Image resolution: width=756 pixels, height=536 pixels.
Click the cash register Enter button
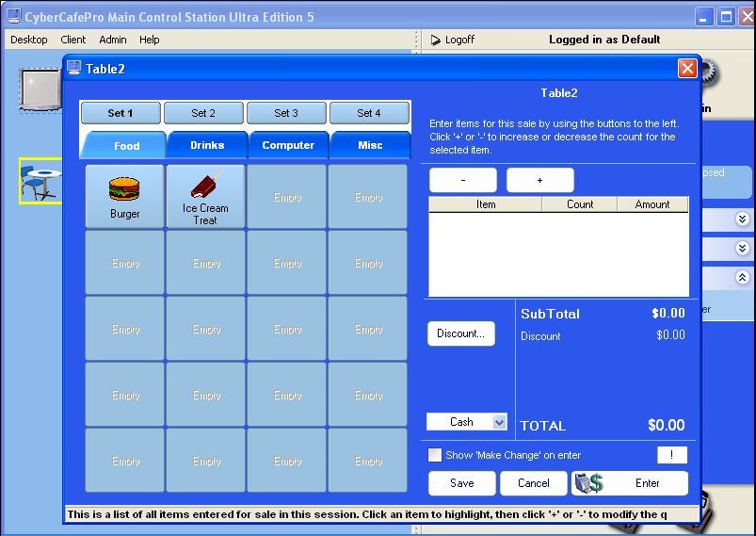tap(630, 483)
